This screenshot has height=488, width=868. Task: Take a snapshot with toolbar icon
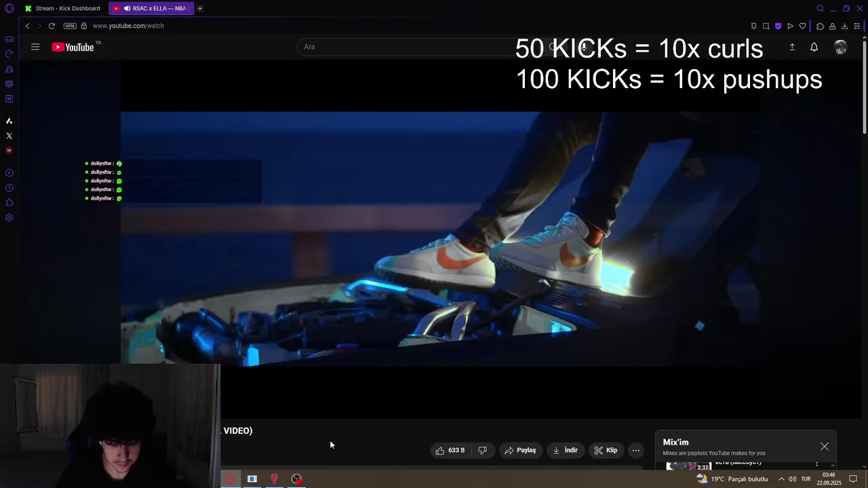[x=766, y=26]
